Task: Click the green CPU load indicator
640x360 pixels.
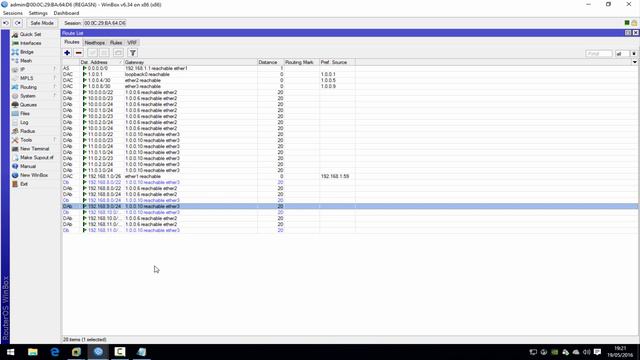Action: click(627, 23)
